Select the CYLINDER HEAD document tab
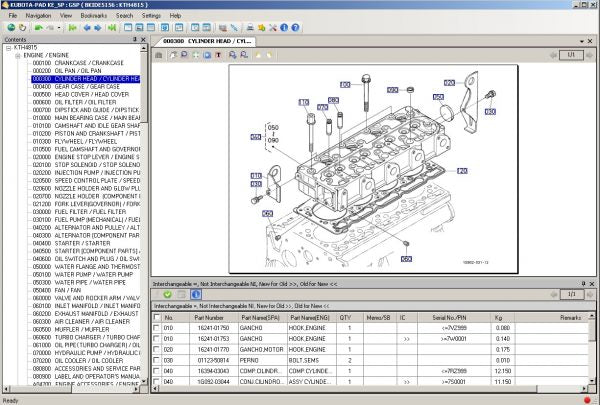600x405 pixels. [204, 41]
